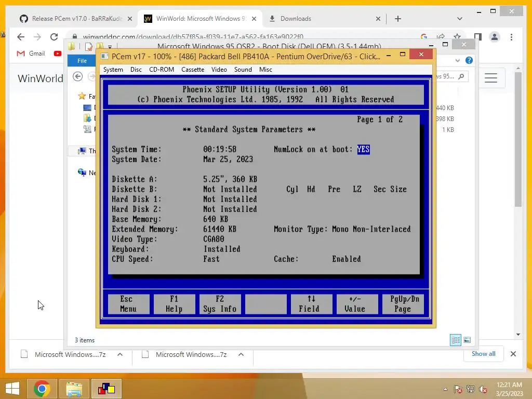
Task: Open Chrome side panel icon
Action: click(478, 37)
